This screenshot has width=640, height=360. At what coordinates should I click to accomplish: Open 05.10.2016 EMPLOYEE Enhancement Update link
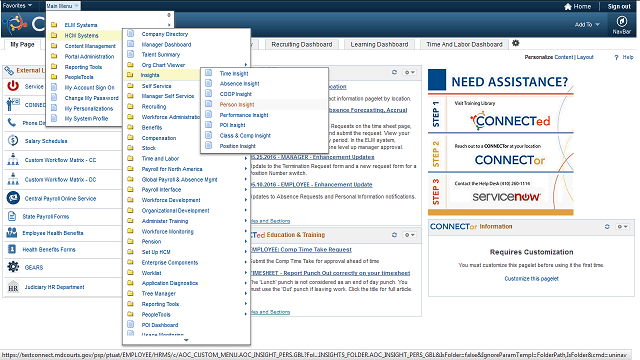point(311,184)
